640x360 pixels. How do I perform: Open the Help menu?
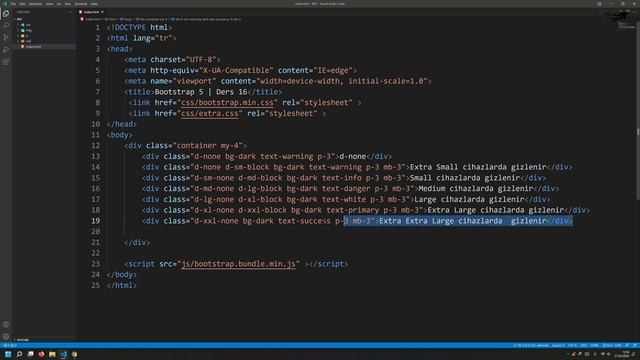click(x=94, y=4)
